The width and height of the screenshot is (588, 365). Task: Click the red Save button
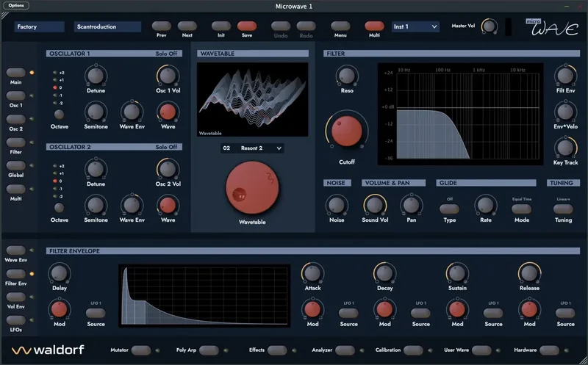247,26
